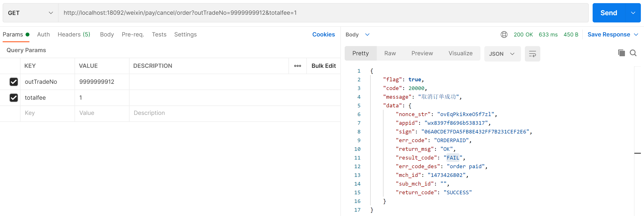Click the VALUE column header

(x=88, y=66)
